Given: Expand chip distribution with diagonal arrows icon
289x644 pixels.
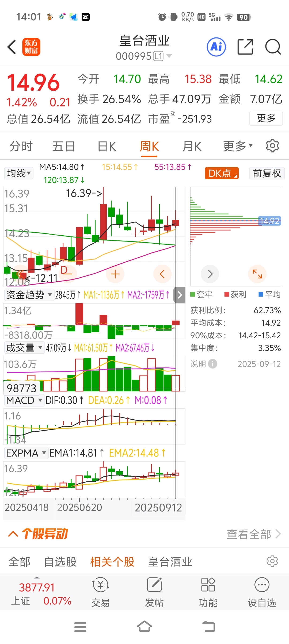Looking at the screenshot, I should point(257,274).
